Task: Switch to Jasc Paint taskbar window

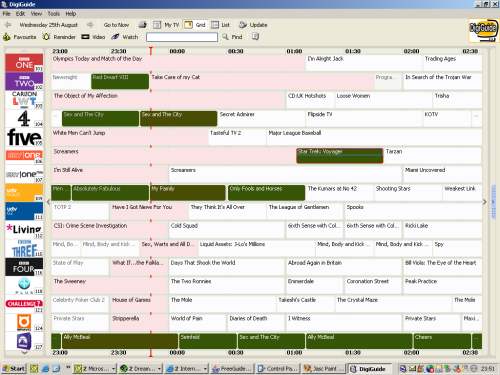Action: pyautogui.click(x=324, y=368)
